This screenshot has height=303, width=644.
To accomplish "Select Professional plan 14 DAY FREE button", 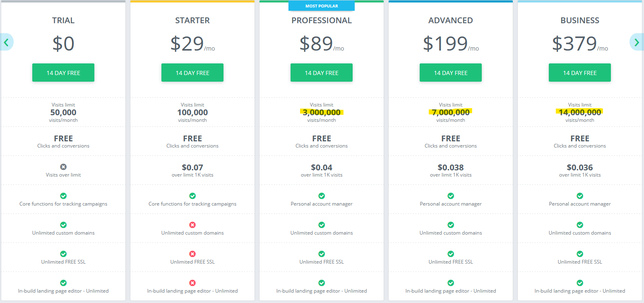I will (x=322, y=73).
